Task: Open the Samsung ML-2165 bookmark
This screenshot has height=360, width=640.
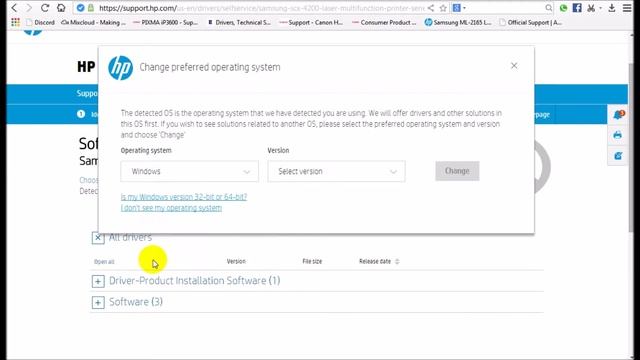Action: coord(458,22)
